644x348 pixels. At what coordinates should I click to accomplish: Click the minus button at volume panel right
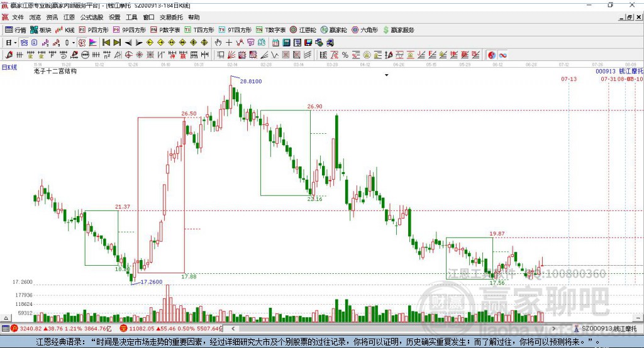click(x=638, y=318)
